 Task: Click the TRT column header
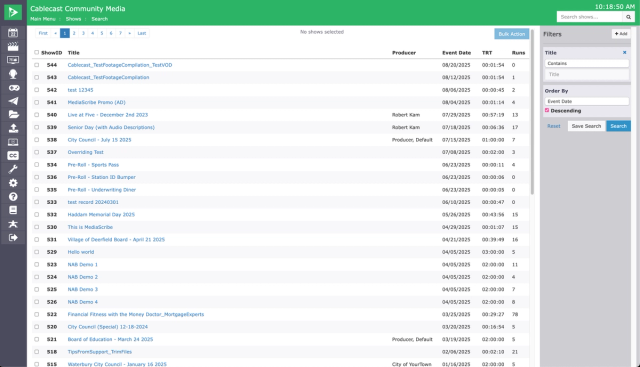pyautogui.click(x=487, y=53)
